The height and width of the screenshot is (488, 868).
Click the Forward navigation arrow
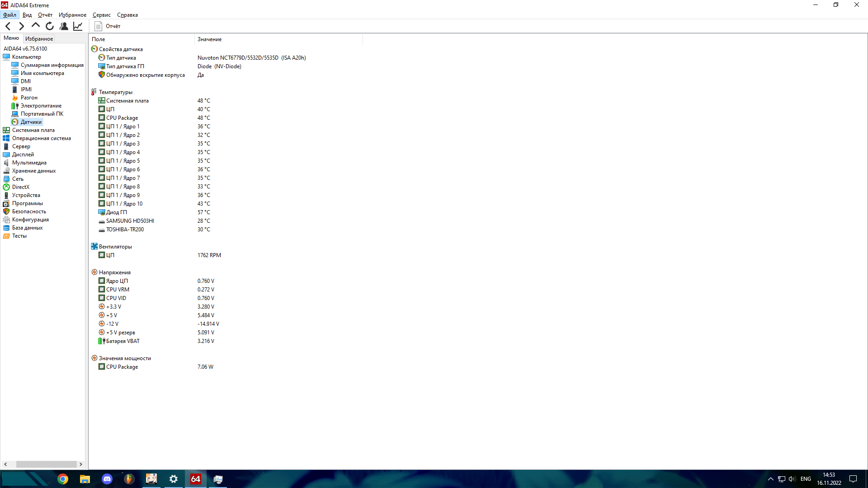[x=21, y=26]
